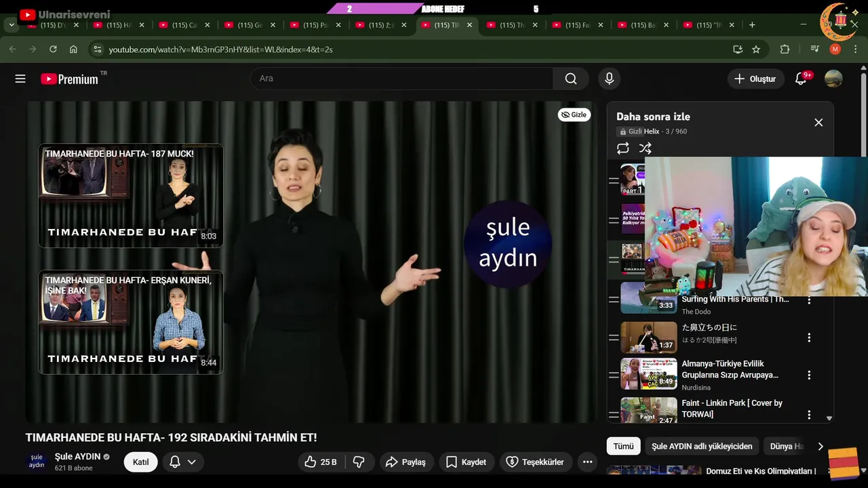Screen dimensions: 868x488
Task: Bookmark this page with star icon
Action: (756, 49)
